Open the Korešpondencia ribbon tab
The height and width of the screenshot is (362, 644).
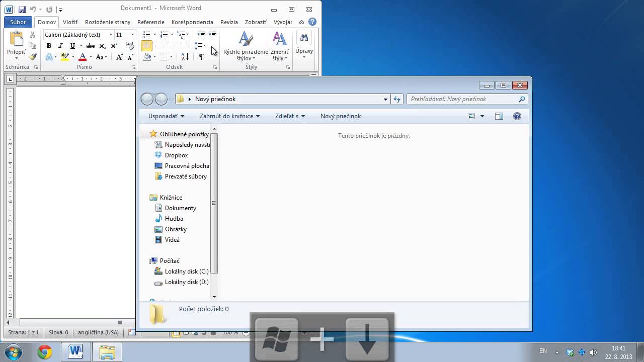tap(192, 22)
